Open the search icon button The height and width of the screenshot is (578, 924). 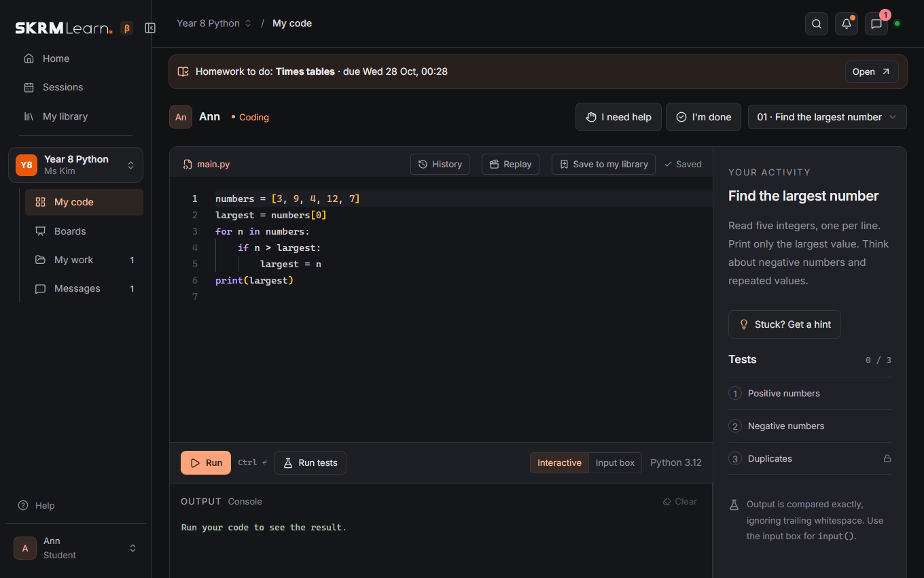pyautogui.click(x=817, y=24)
